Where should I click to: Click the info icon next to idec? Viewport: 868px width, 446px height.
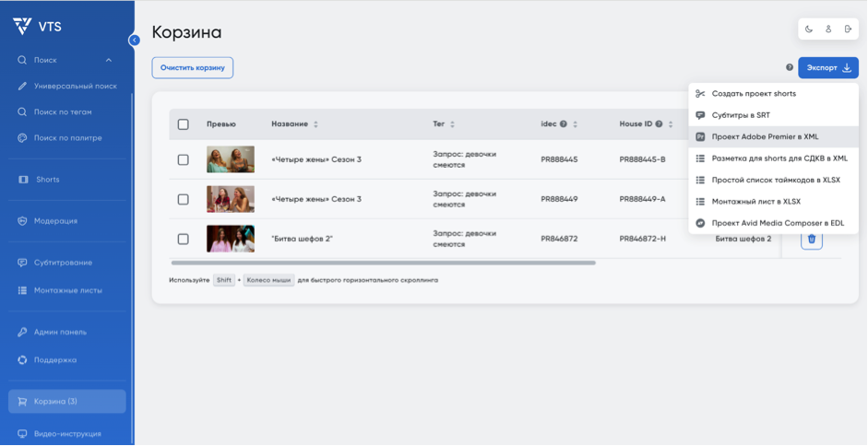point(563,124)
